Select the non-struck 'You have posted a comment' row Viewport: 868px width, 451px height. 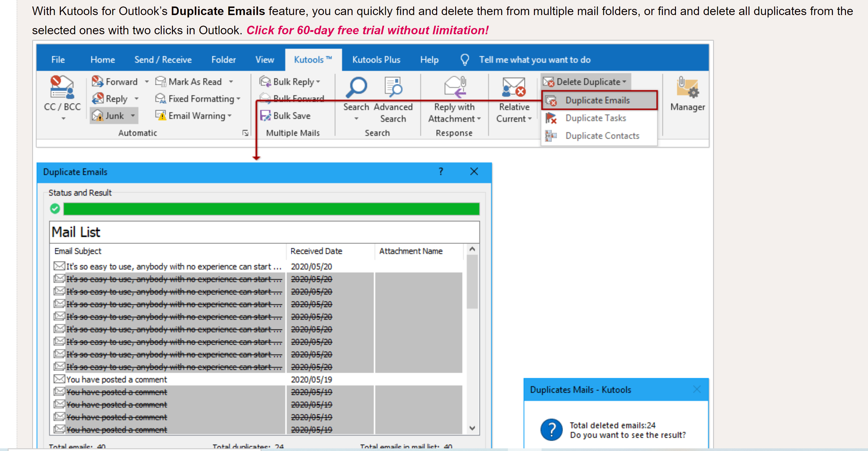pos(258,379)
